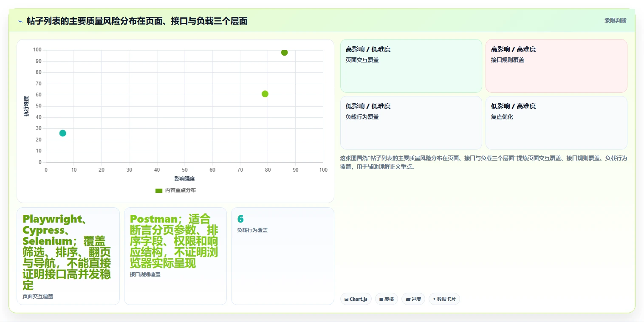The width and height of the screenshot is (644, 322).
Task: Click the 影响强度 x-axis label
Action: 184,179
